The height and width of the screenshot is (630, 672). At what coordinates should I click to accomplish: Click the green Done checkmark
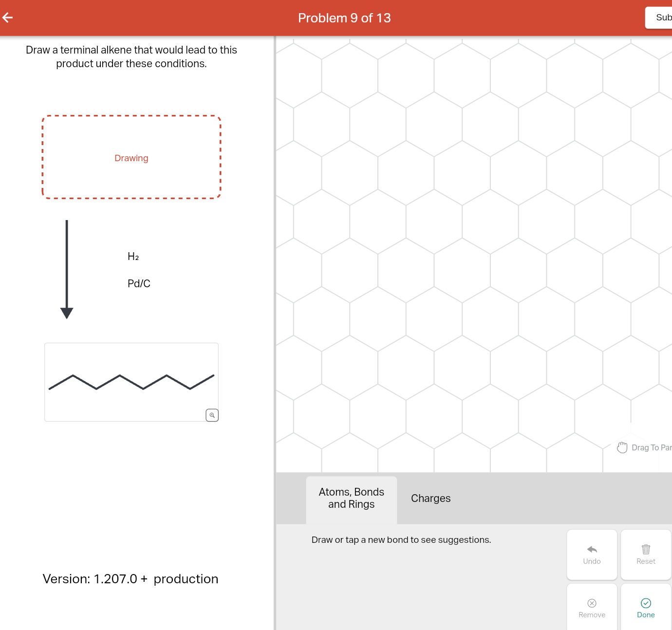coord(646,603)
